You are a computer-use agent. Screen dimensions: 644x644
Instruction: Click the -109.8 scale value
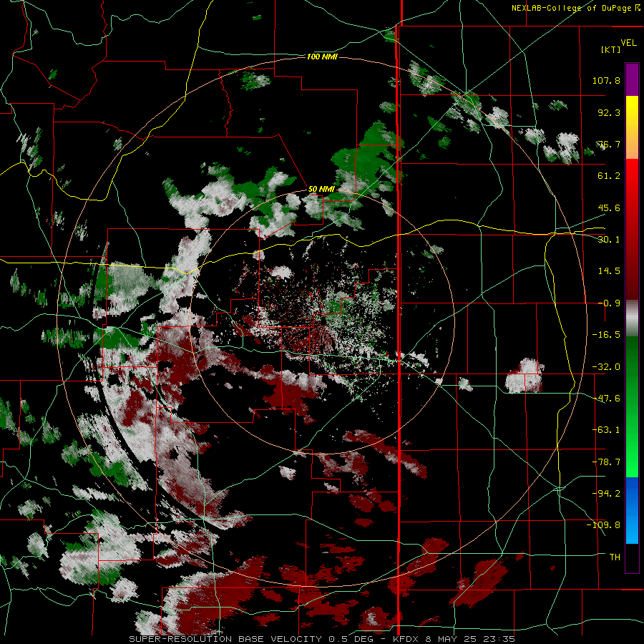(x=603, y=525)
